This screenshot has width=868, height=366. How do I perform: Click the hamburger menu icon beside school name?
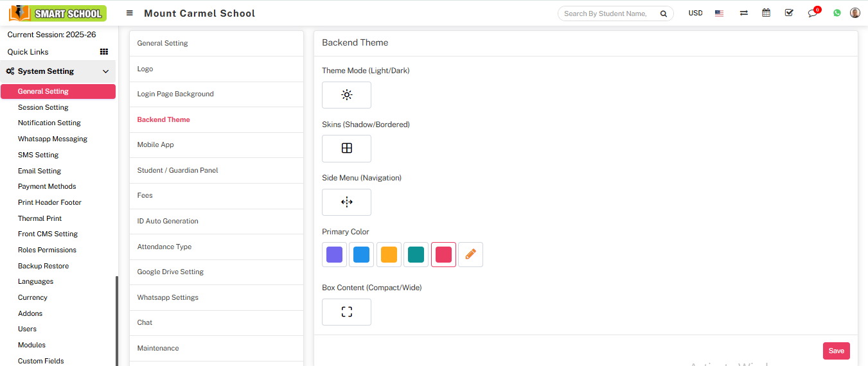pyautogui.click(x=130, y=13)
